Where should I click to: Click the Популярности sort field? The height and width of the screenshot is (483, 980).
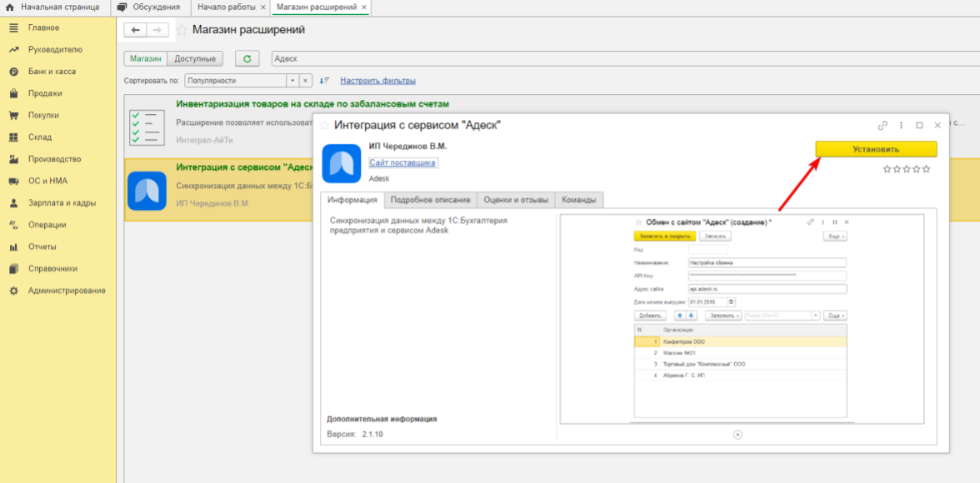[x=237, y=81]
